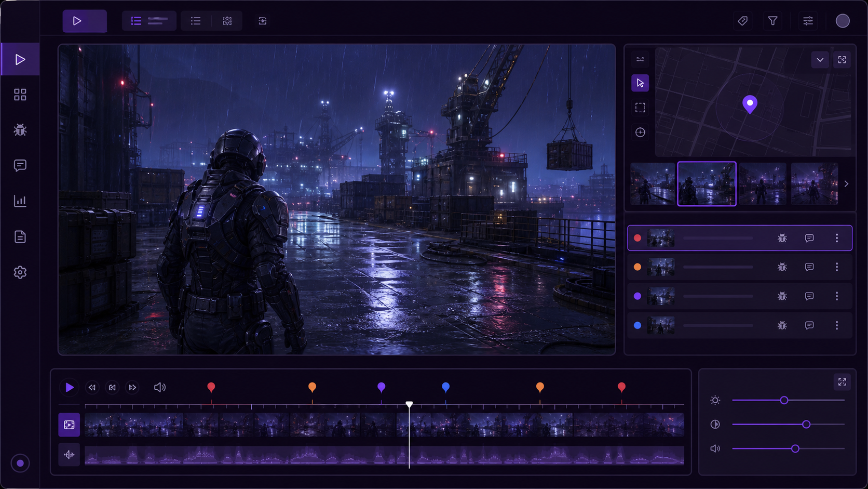Open the comments section in sidebar
Screen dimensions: 868x489
(x=20, y=165)
